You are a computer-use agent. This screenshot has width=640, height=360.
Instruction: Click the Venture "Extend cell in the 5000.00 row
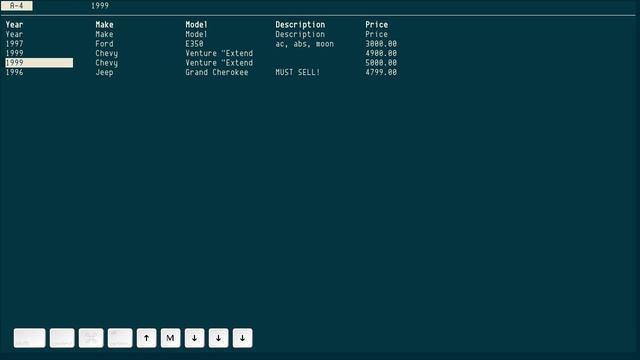[219, 62]
